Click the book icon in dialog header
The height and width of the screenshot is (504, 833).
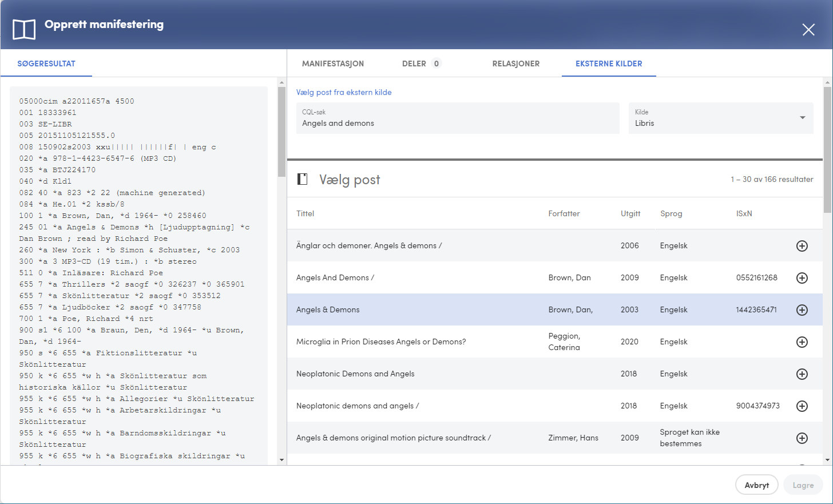click(x=24, y=30)
